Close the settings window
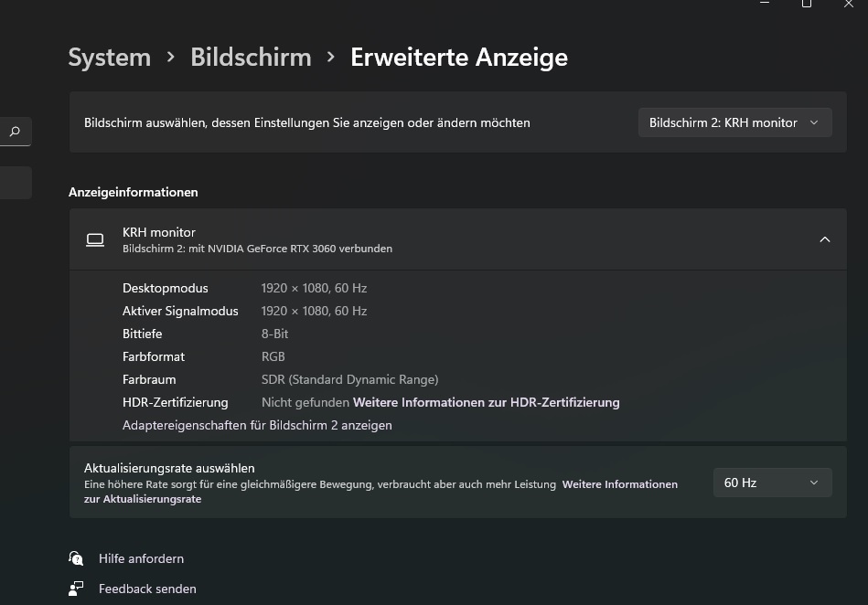 [849, 4]
